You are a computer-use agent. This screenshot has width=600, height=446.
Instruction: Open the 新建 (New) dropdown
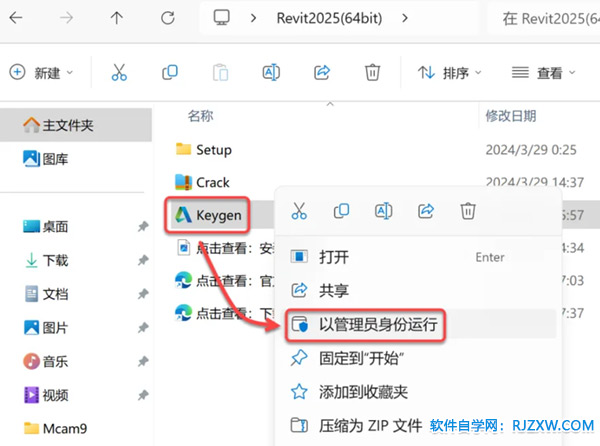(41, 72)
